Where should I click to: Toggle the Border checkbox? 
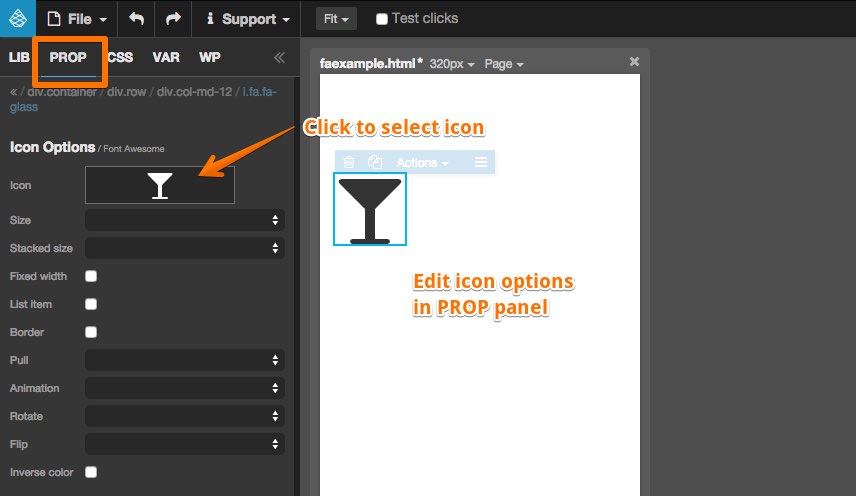[x=91, y=332]
